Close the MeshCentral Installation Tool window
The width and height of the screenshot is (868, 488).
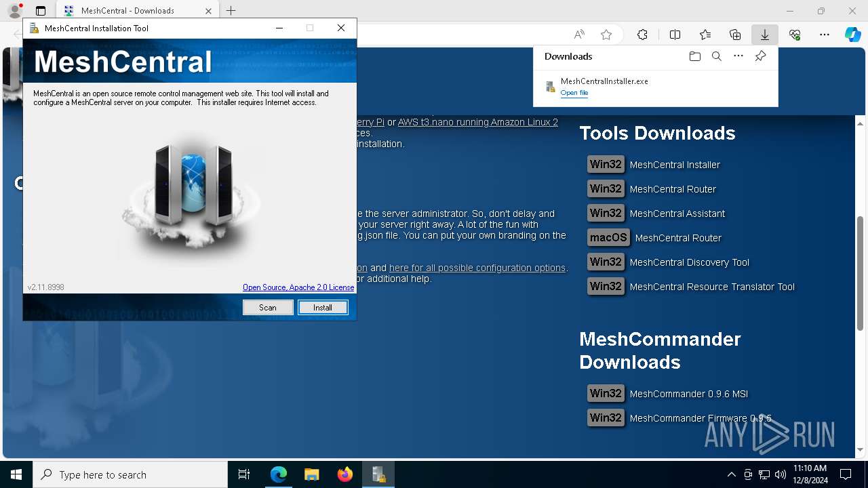[x=341, y=28]
